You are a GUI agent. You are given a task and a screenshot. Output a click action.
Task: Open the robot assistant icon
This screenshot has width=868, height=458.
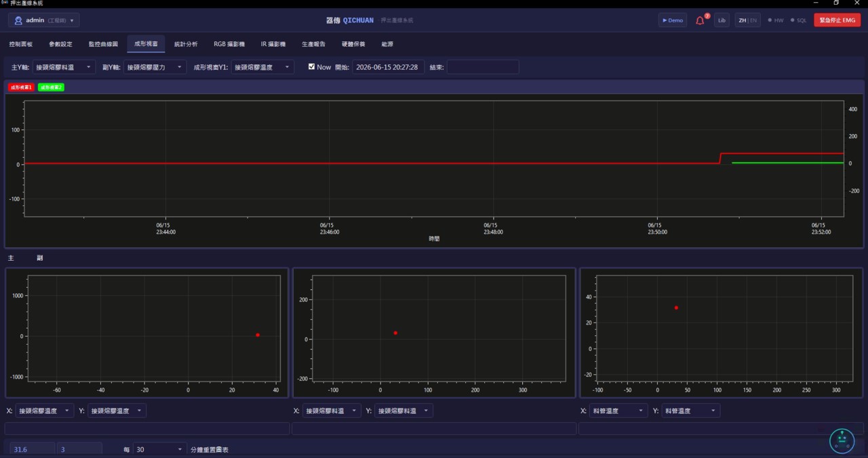842,441
